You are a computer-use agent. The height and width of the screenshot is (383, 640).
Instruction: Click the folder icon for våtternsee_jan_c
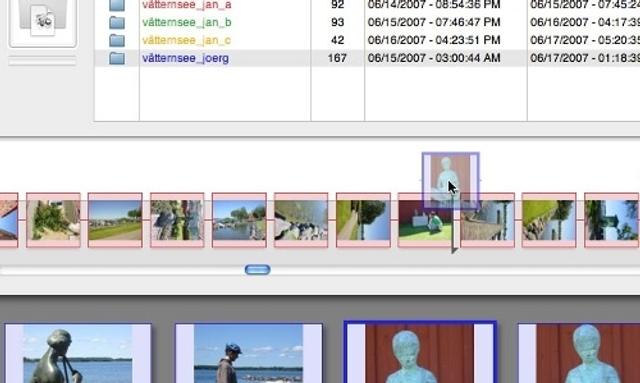117,40
